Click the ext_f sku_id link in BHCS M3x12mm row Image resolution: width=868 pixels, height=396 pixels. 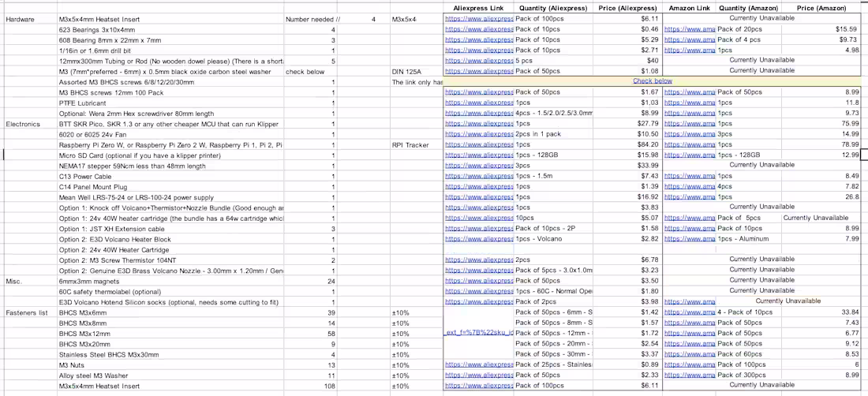coord(479,333)
